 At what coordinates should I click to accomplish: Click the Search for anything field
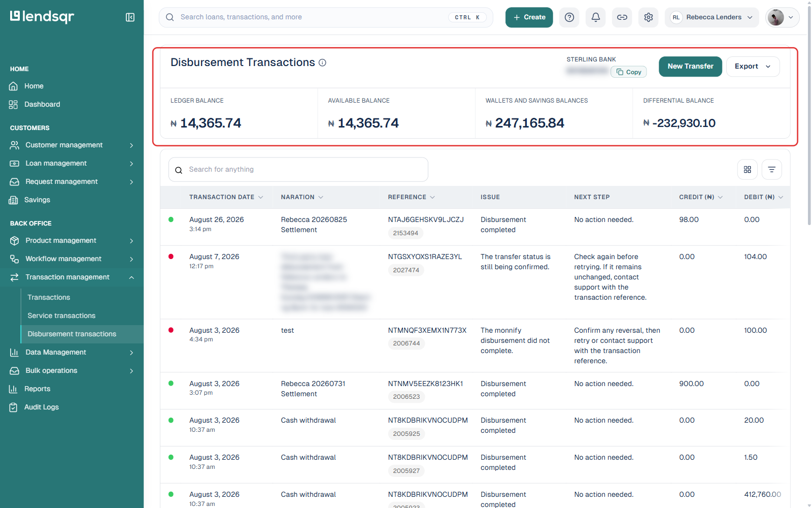[298, 170]
